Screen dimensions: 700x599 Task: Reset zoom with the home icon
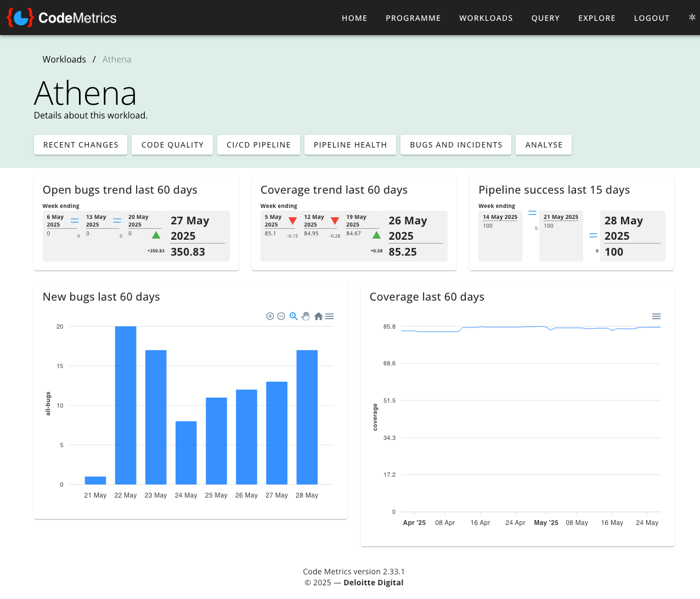pyautogui.click(x=318, y=317)
